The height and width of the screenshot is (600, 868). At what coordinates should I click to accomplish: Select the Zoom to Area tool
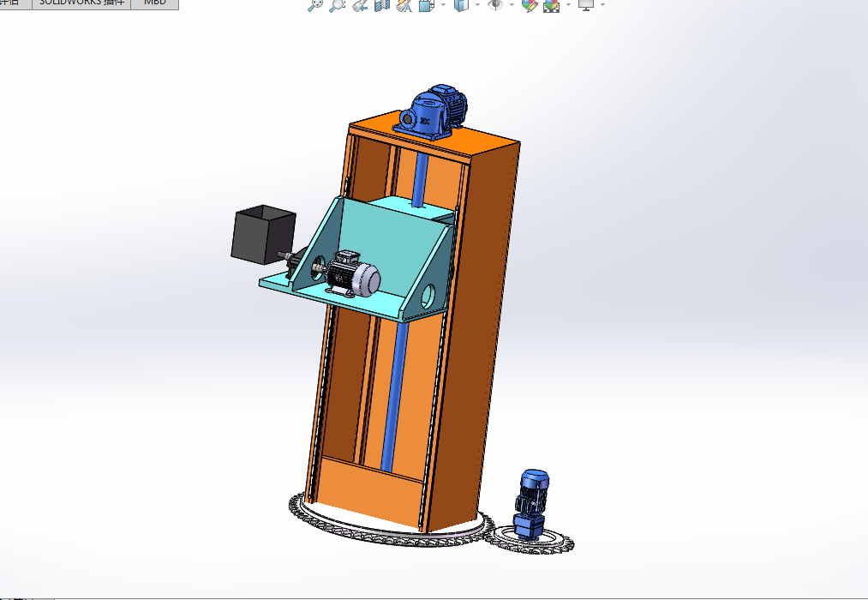coord(337,5)
